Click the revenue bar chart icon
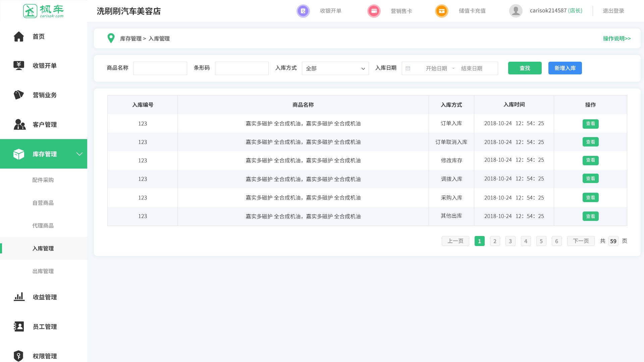Screen dimensions: 644x362 [19, 297]
